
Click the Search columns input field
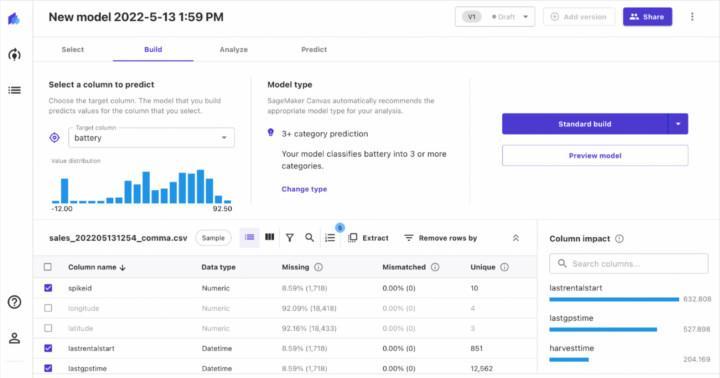(x=629, y=264)
